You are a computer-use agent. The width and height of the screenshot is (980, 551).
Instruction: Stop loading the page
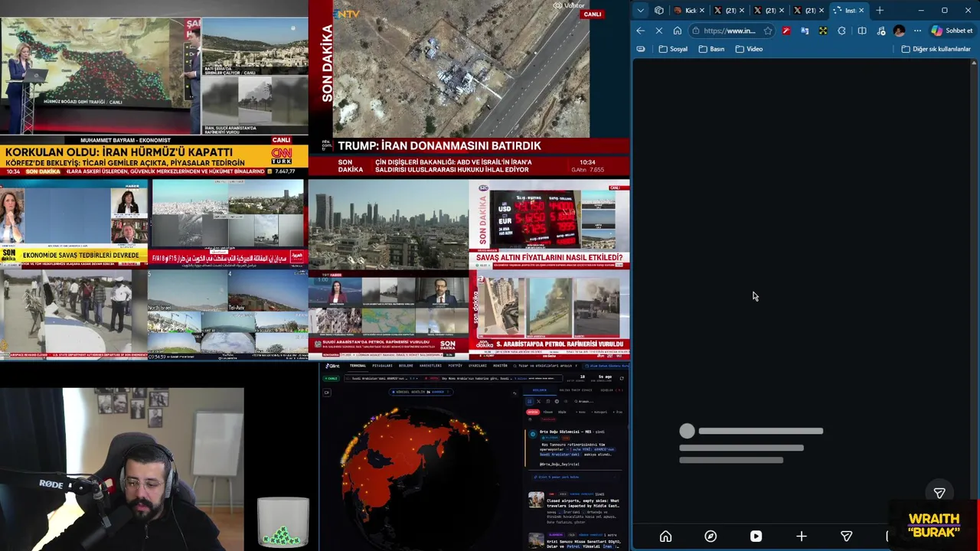pyautogui.click(x=659, y=31)
